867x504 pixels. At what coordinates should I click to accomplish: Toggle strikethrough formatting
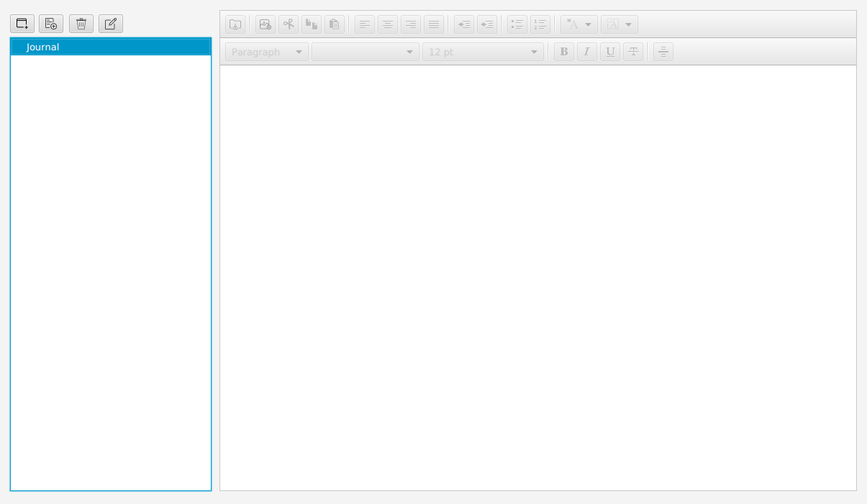(x=633, y=52)
